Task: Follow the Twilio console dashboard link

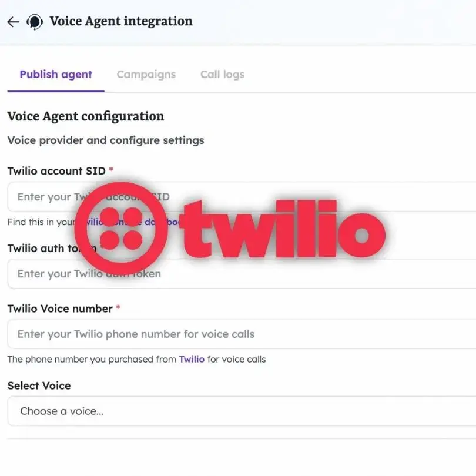Action: tap(133, 222)
